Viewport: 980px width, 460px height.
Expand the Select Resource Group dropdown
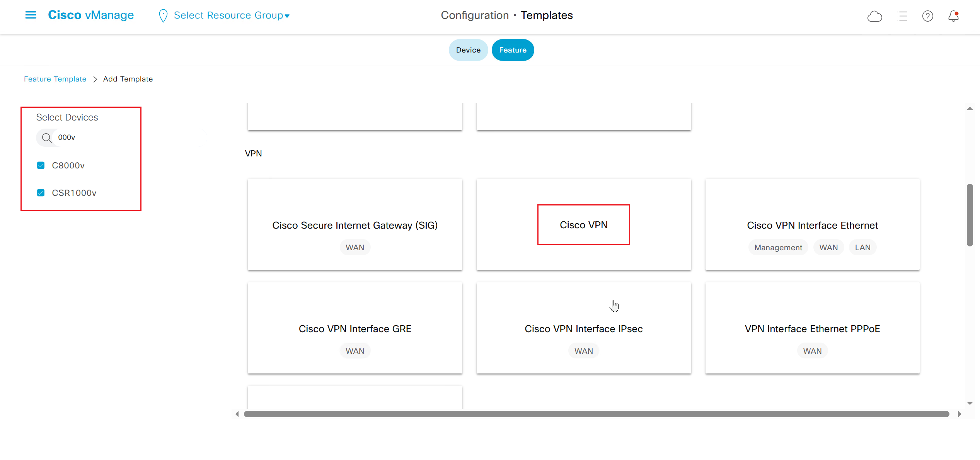coord(232,15)
